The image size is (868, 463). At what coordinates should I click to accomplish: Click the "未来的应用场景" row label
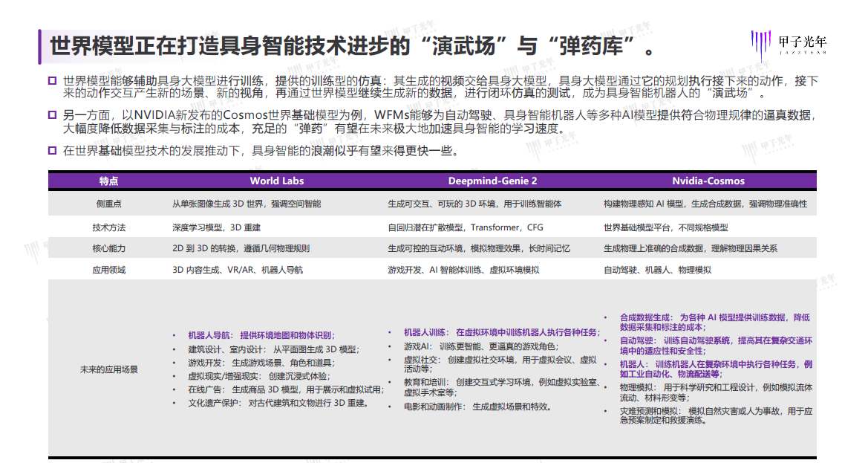point(108,369)
